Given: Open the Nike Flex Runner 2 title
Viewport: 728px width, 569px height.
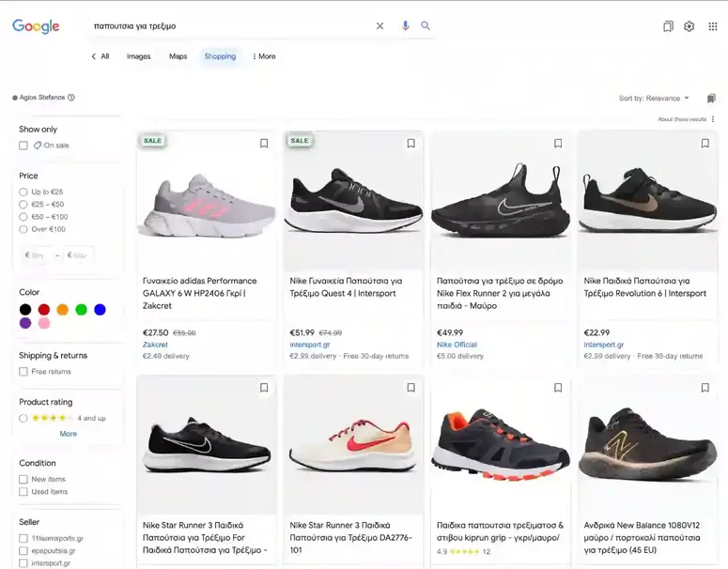Looking at the screenshot, I should click(x=500, y=293).
